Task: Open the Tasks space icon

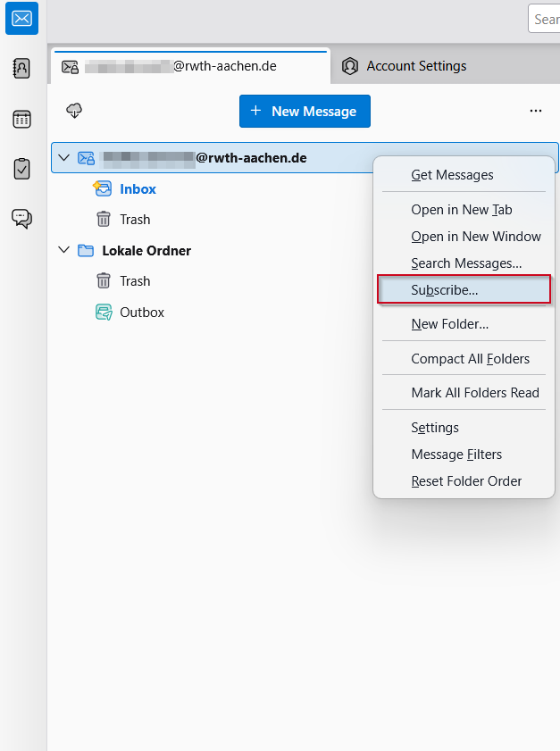Action: tap(21, 169)
